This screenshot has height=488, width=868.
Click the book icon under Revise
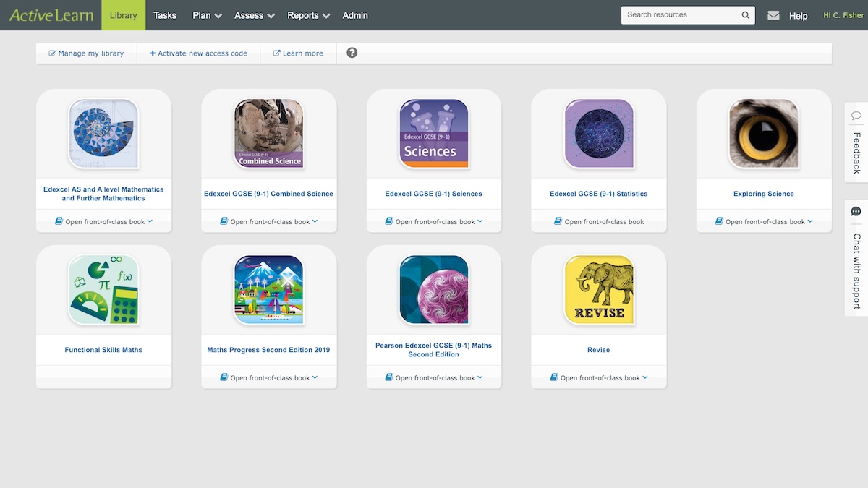[554, 377]
